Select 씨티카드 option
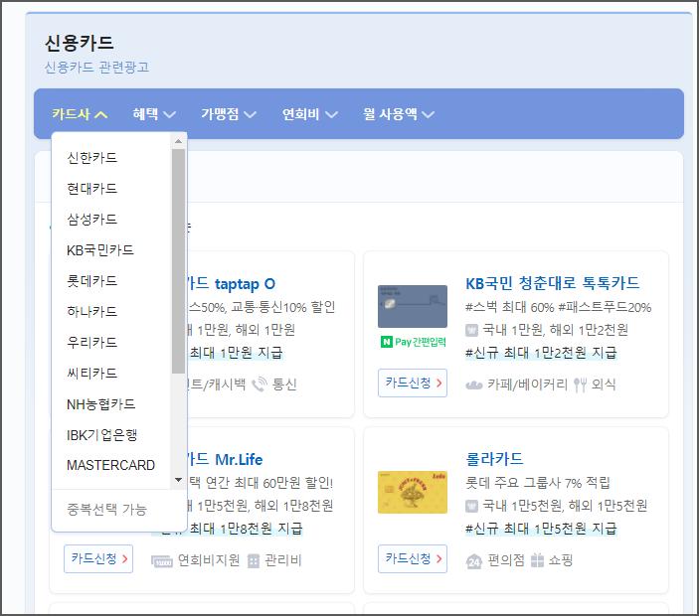The width and height of the screenshot is (699, 616). (x=91, y=373)
